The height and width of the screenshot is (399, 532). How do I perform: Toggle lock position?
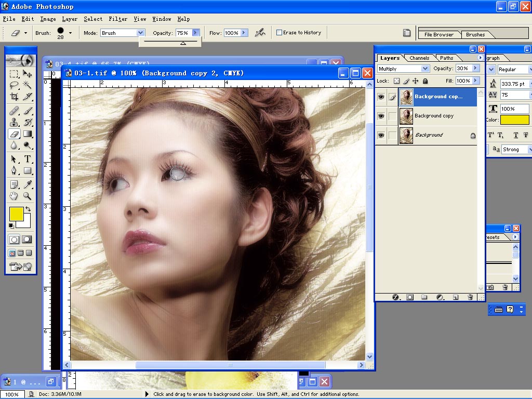pos(415,81)
